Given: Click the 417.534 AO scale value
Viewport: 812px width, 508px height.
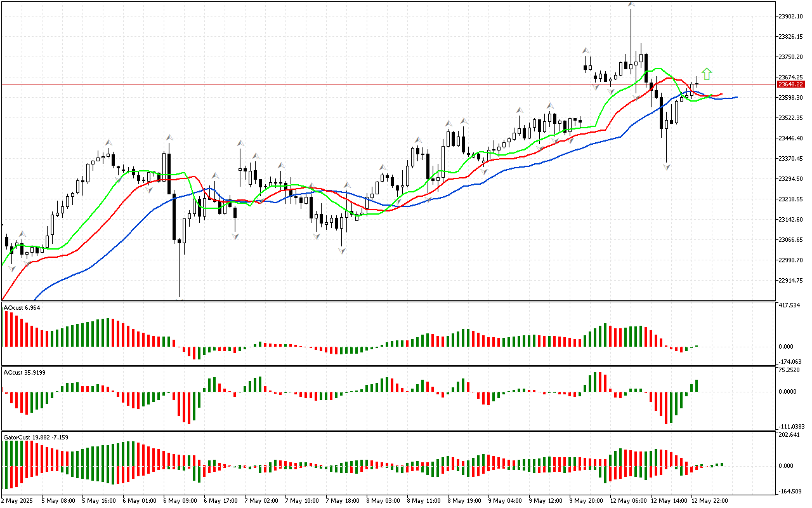Looking at the screenshot, I should click(790, 305).
